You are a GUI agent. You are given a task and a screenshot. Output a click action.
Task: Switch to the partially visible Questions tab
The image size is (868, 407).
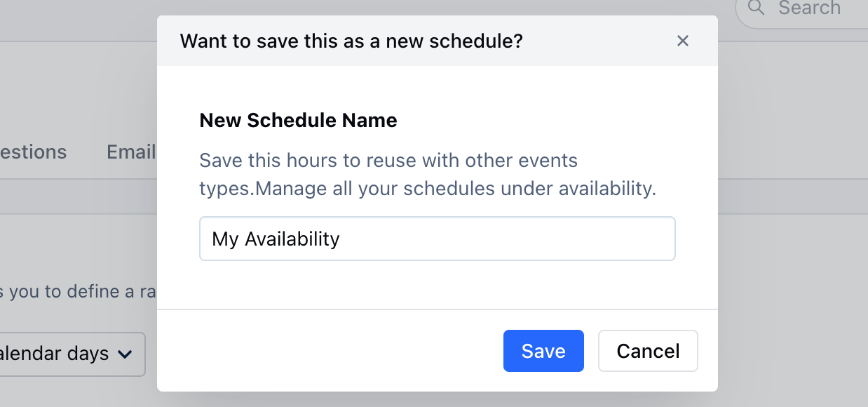33,152
